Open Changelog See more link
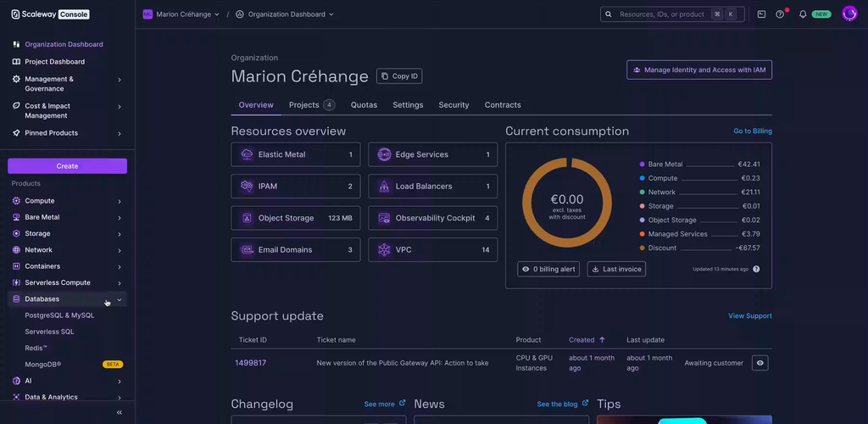 click(x=385, y=404)
